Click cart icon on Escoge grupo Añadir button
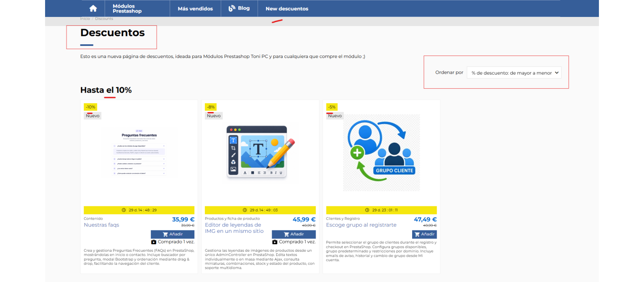 (417, 234)
